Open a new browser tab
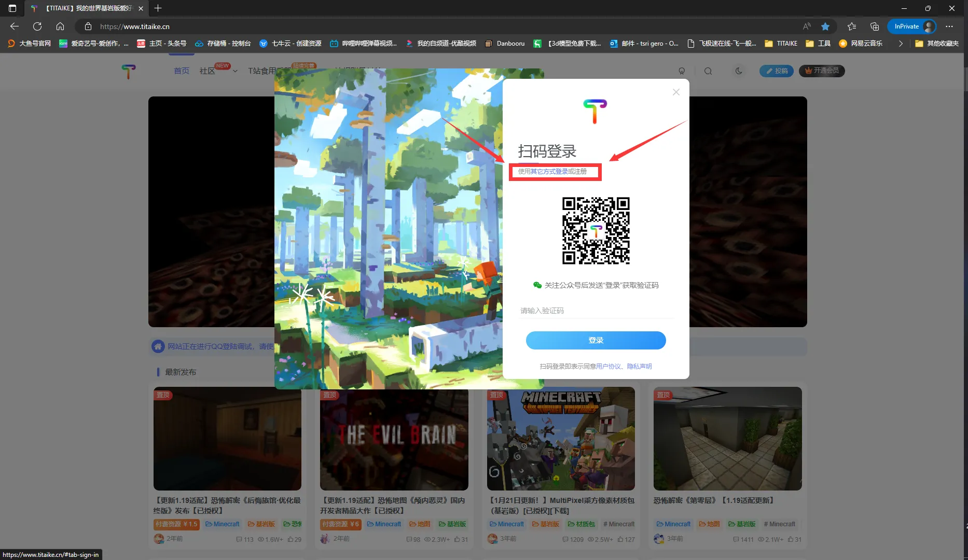968x560 pixels. 158,8
